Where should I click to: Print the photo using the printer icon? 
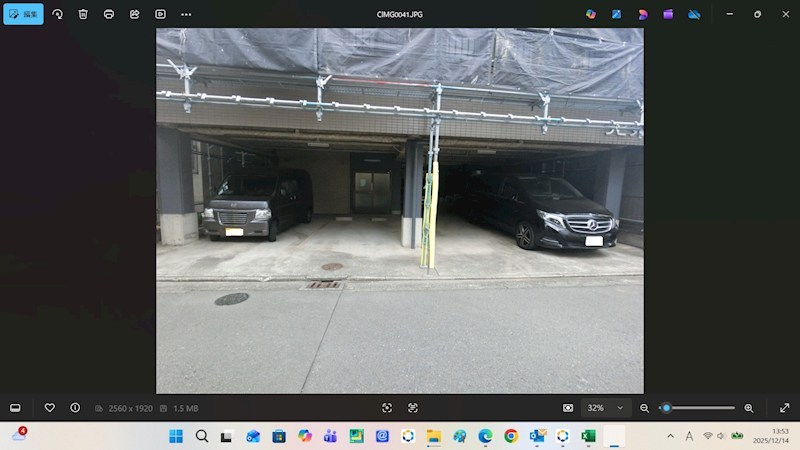tap(109, 14)
